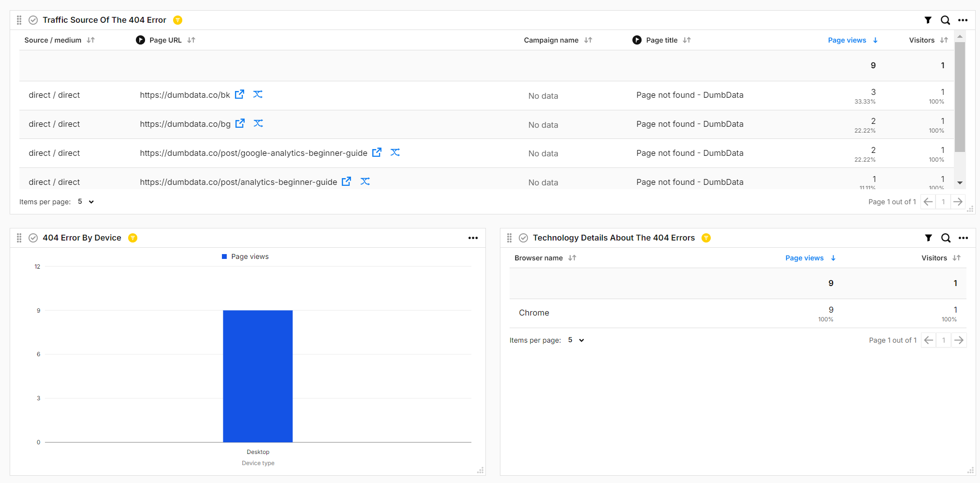Click segment icon beside dumbdata.co/bg URL
980x483 pixels.
pos(258,123)
